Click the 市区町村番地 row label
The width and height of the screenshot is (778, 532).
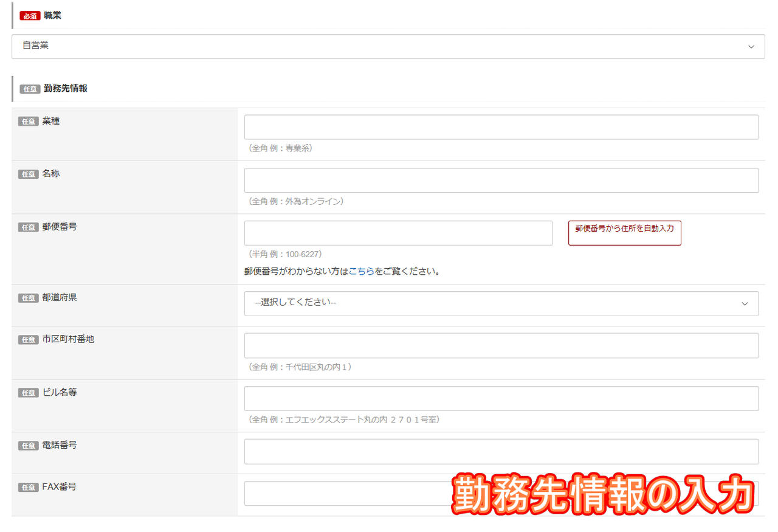(x=68, y=339)
